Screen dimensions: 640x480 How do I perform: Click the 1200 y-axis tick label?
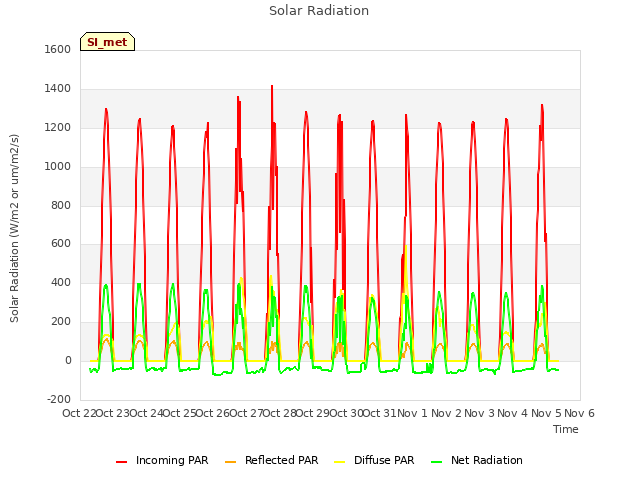(x=58, y=127)
